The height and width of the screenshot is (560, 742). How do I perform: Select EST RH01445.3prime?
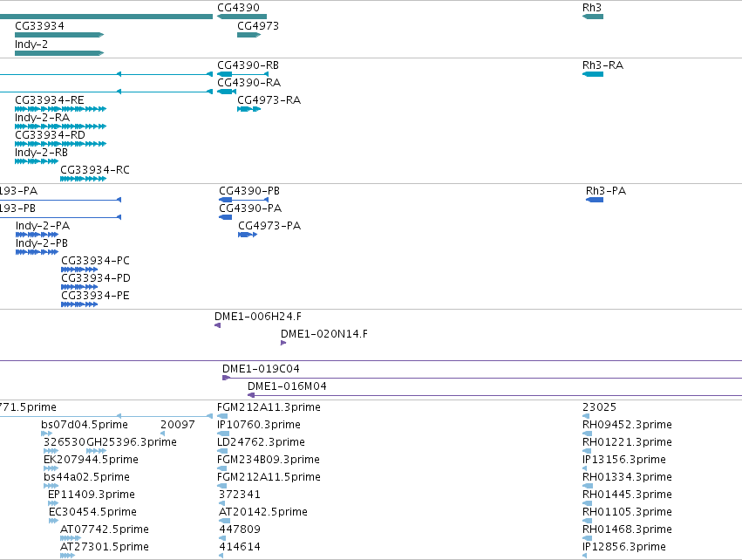click(588, 504)
